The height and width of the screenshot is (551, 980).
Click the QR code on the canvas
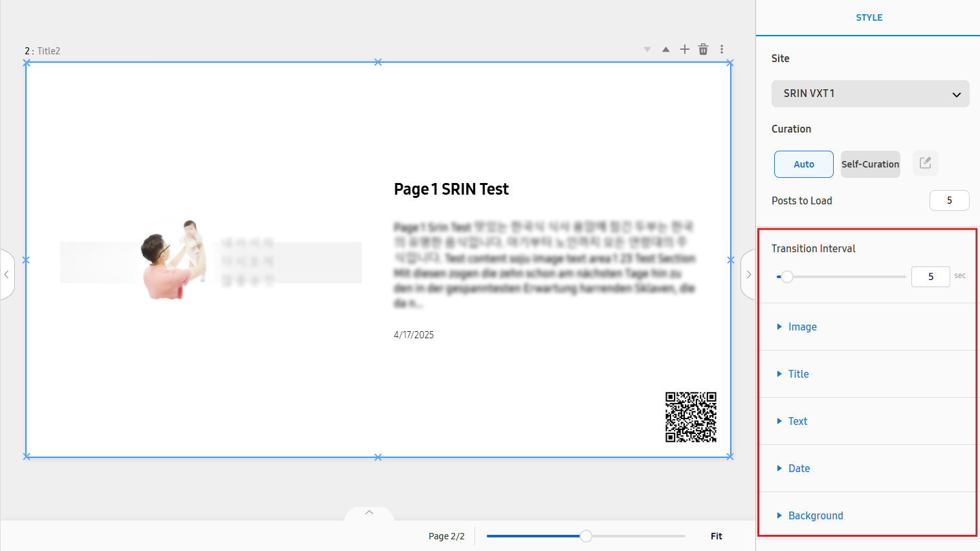click(691, 417)
